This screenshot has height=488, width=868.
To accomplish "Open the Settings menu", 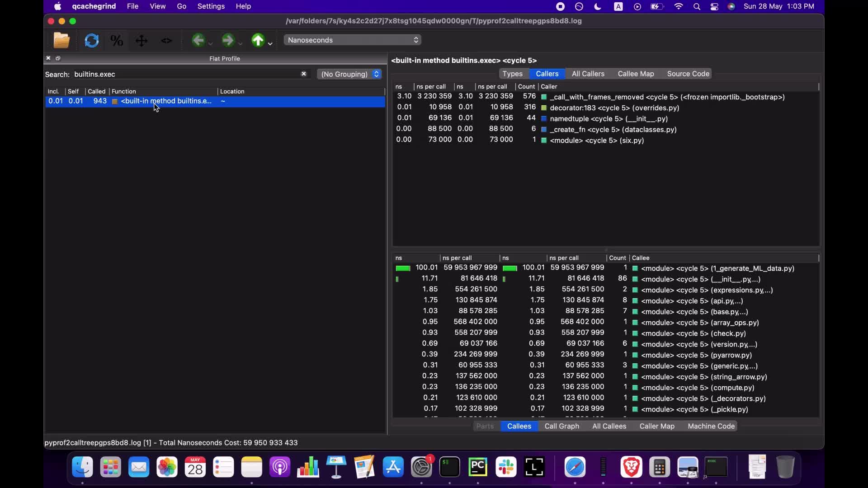I will 211,6.
